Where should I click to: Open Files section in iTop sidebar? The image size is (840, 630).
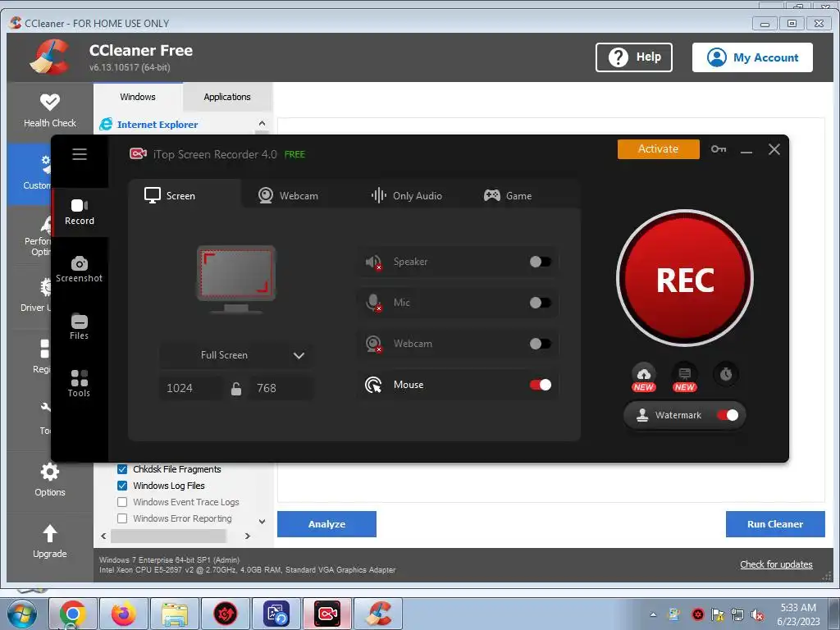click(80, 326)
